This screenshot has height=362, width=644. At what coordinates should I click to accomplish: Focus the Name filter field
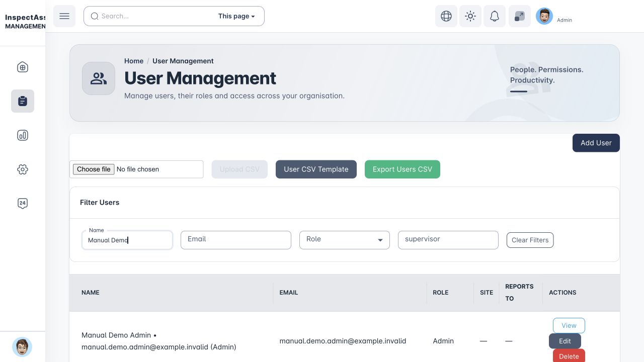(x=127, y=240)
